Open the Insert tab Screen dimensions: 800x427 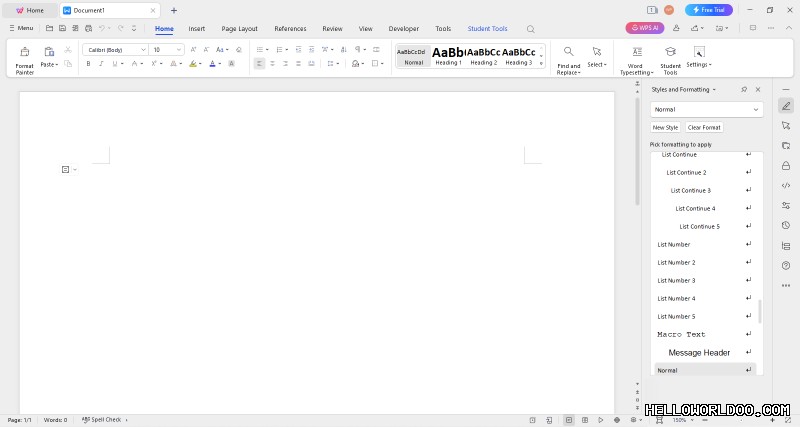[196, 29]
